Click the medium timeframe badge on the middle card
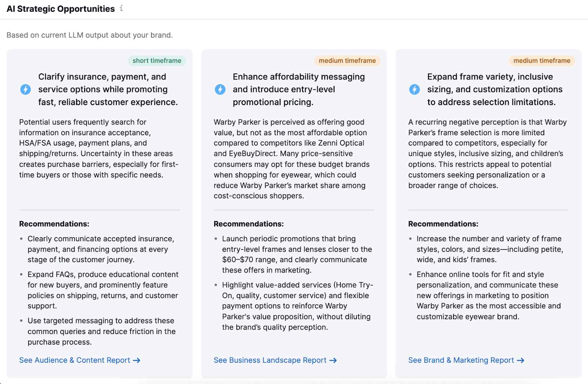This screenshot has height=384, width=588. coord(347,61)
